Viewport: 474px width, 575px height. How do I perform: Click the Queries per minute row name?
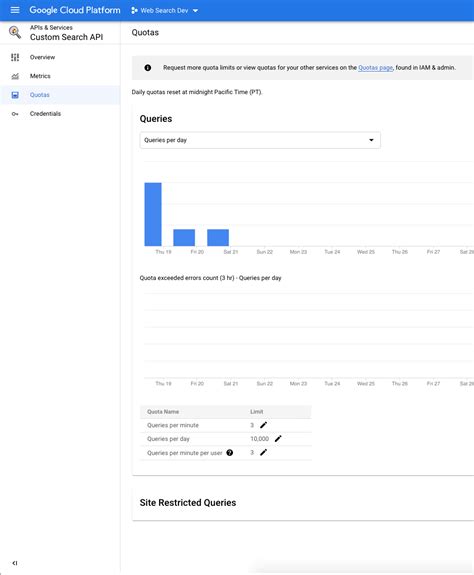173,425
